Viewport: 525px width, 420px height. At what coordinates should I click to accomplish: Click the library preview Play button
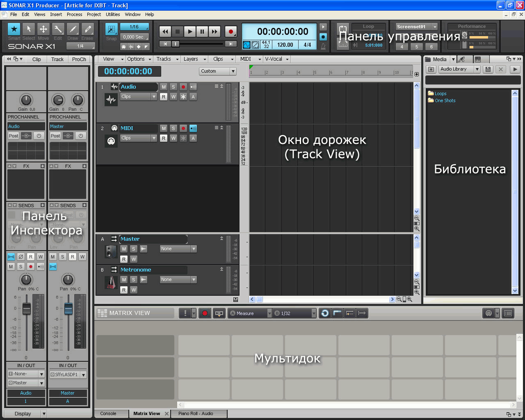(515, 69)
